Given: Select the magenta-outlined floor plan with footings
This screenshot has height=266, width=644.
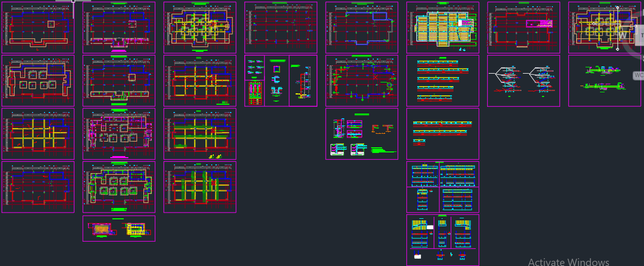Looking at the screenshot, I should 119,133.
